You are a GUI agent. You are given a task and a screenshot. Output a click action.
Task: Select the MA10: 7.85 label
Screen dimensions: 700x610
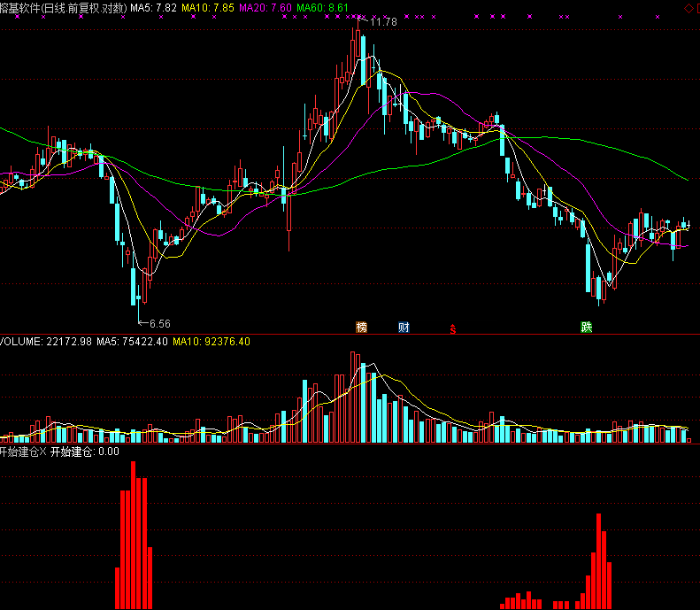click(x=208, y=8)
